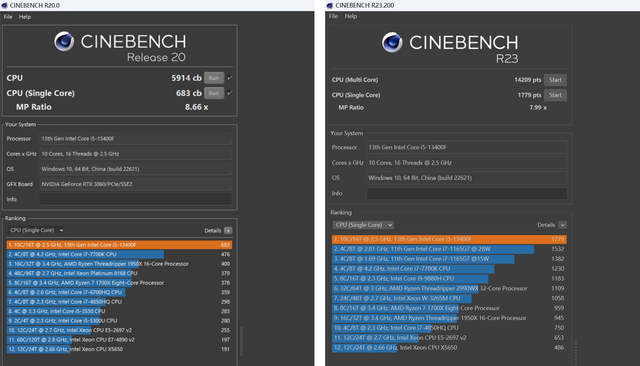Open the ranking type dropdown in R23
This screenshot has width=640, height=366.
click(363, 225)
